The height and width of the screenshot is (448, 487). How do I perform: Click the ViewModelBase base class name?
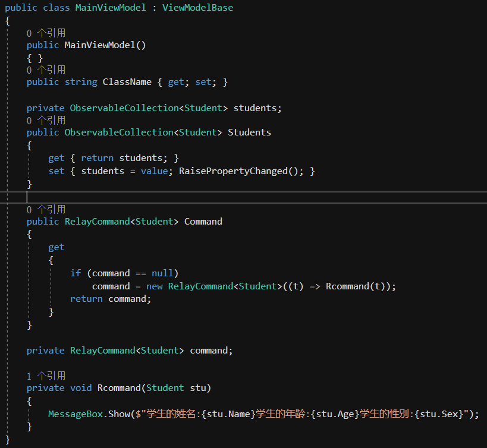click(x=197, y=8)
